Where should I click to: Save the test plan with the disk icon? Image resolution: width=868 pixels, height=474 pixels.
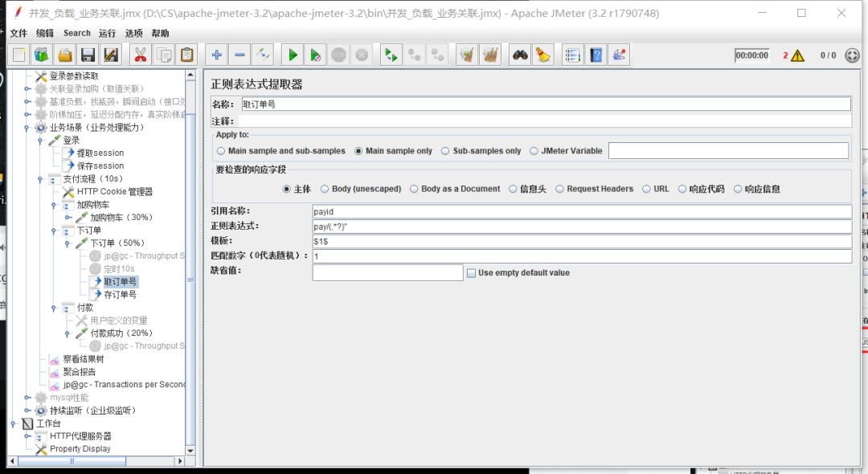click(88, 54)
